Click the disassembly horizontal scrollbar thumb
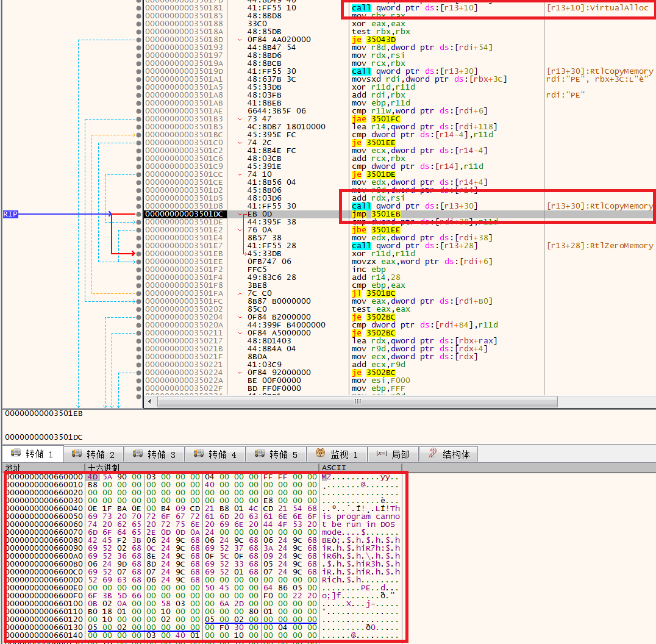Screen dimensions: 656x644 click(357, 402)
